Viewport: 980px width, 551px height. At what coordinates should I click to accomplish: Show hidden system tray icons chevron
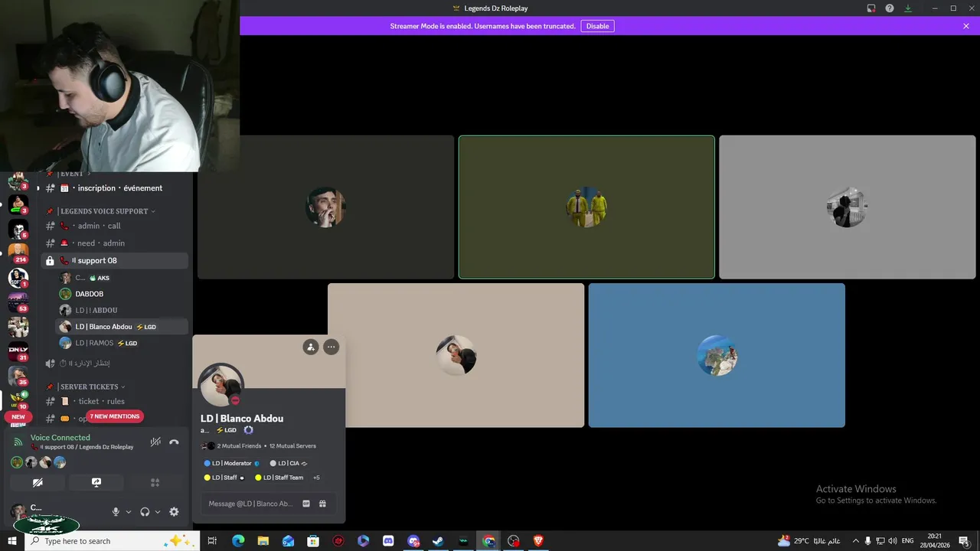855,541
